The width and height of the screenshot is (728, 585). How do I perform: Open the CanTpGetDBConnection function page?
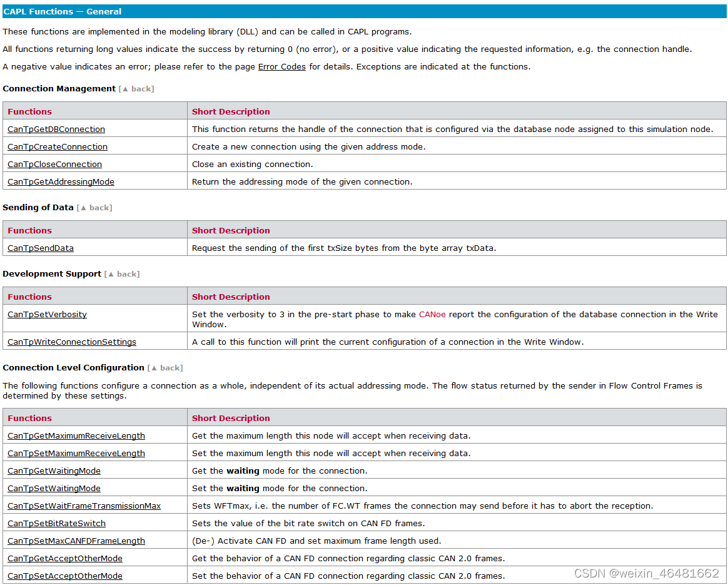tap(57, 129)
